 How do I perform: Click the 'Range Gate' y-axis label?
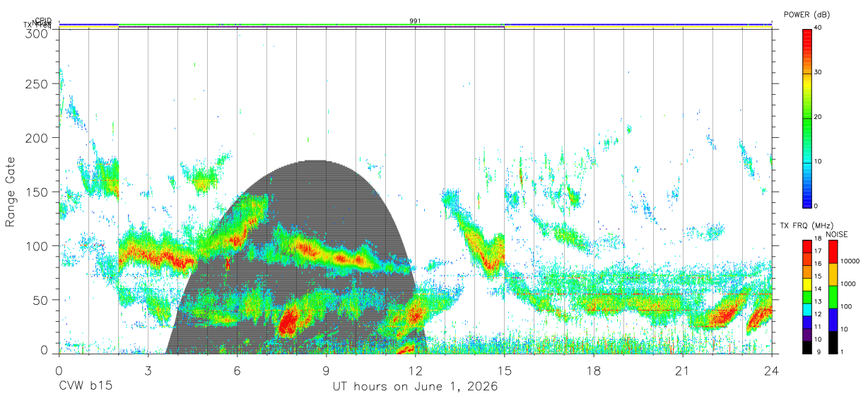coord(11,192)
